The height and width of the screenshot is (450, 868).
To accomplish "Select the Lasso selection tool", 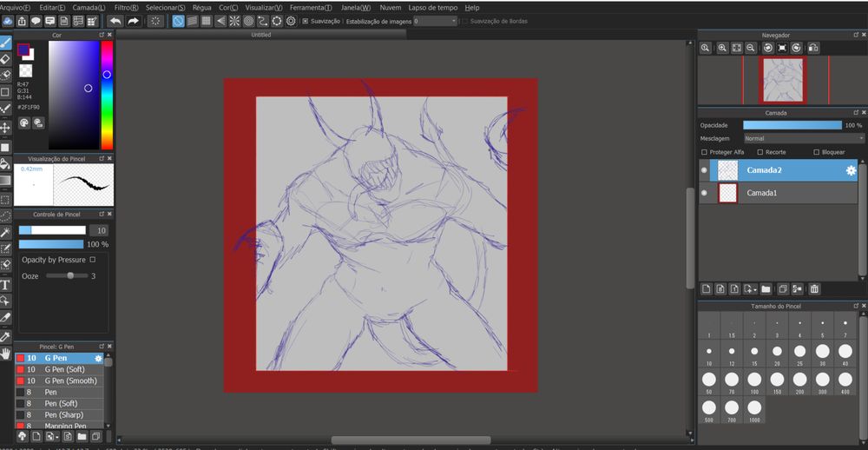I will pyautogui.click(x=5, y=215).
